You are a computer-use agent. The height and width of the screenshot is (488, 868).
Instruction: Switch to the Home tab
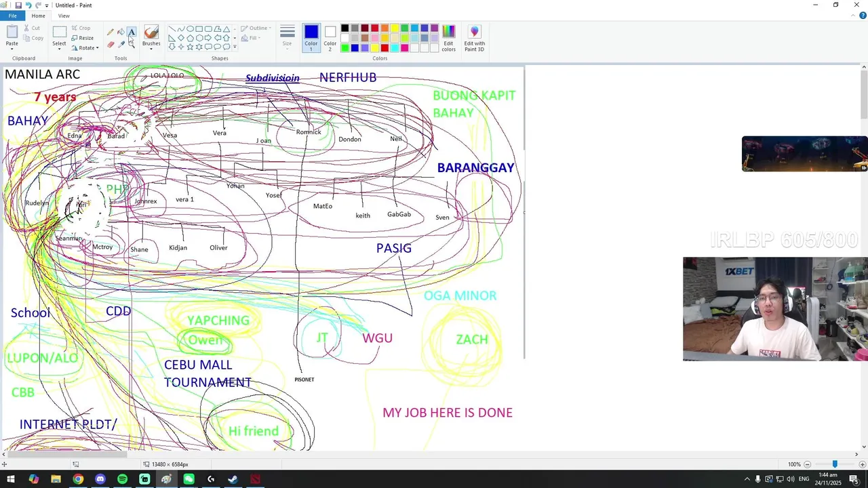38,16
